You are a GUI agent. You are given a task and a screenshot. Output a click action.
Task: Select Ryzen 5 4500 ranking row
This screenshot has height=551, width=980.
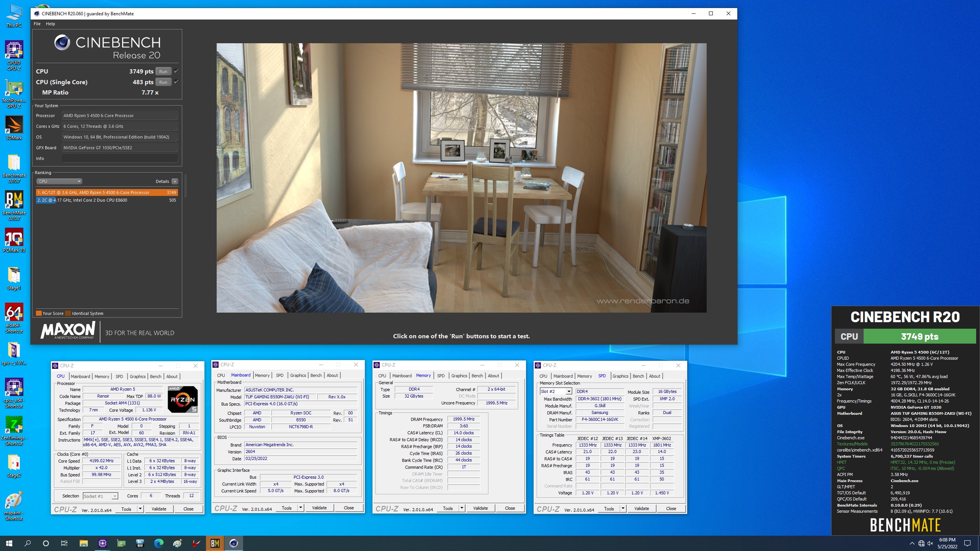pos(107,192)
